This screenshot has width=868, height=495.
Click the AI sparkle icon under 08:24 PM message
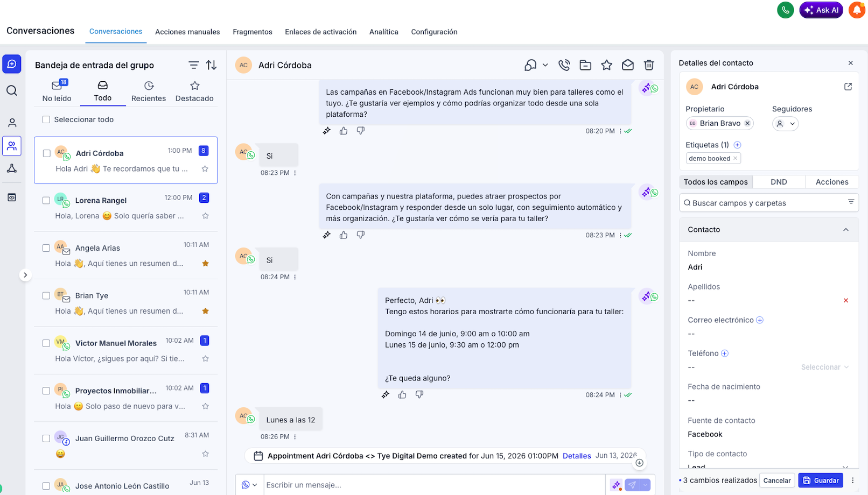pos(386,394)
